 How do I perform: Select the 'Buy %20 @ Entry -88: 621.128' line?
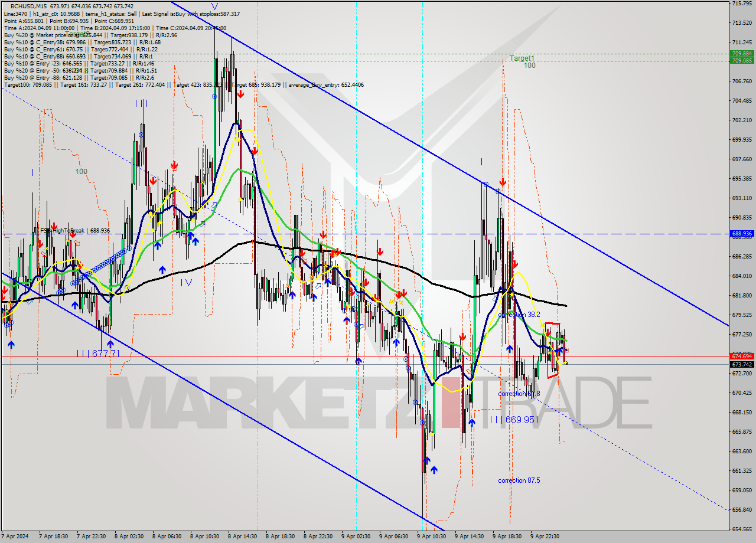click(79, 77)
